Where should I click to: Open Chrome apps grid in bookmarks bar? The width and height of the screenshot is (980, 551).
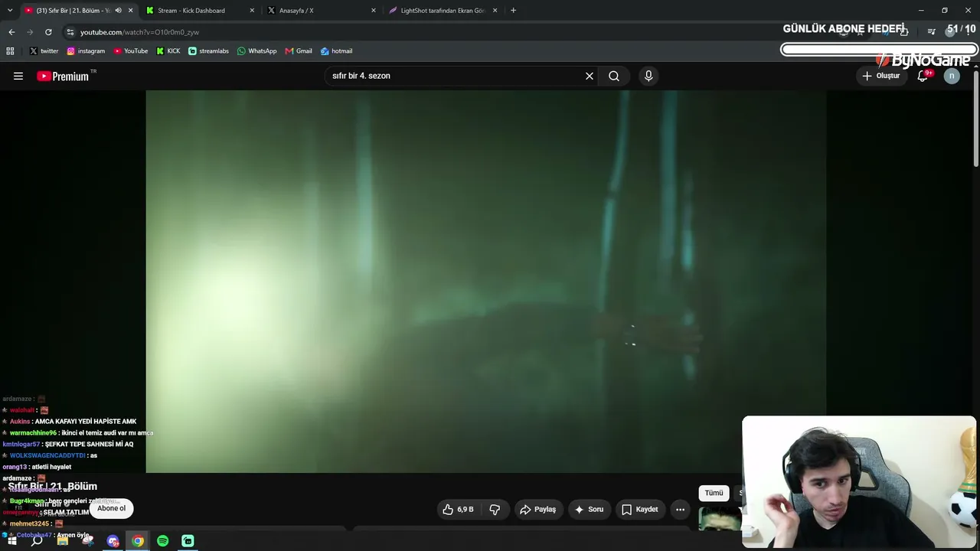pos(10,51)
